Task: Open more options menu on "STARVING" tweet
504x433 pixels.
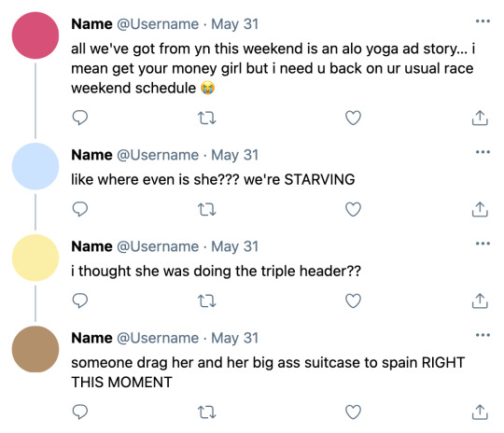Action: point(483,152)
